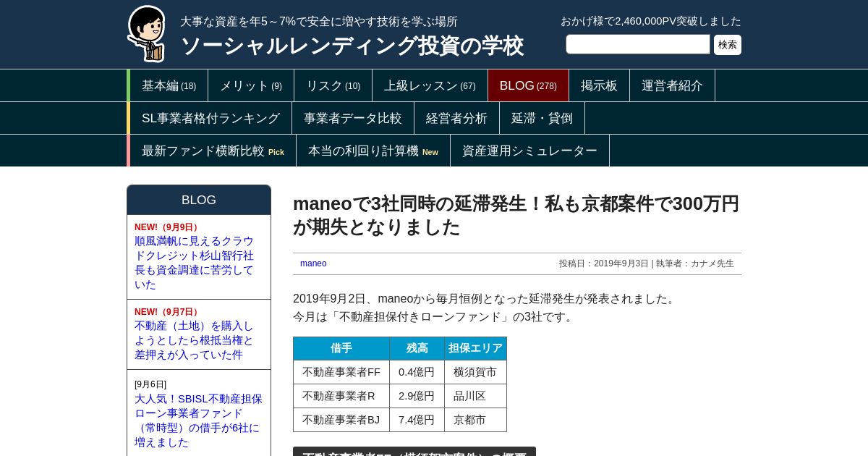868x456 pixels.
Task: Click cell 横須賀市
Action: click(x=475, y=372)
